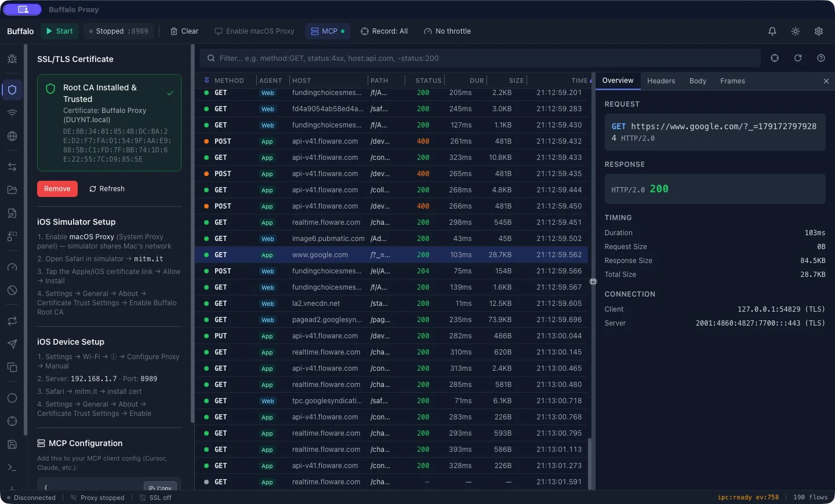Screen dimensions: 835x504
Task: Open the Record: All dropdown
Action: coord(384,31)
